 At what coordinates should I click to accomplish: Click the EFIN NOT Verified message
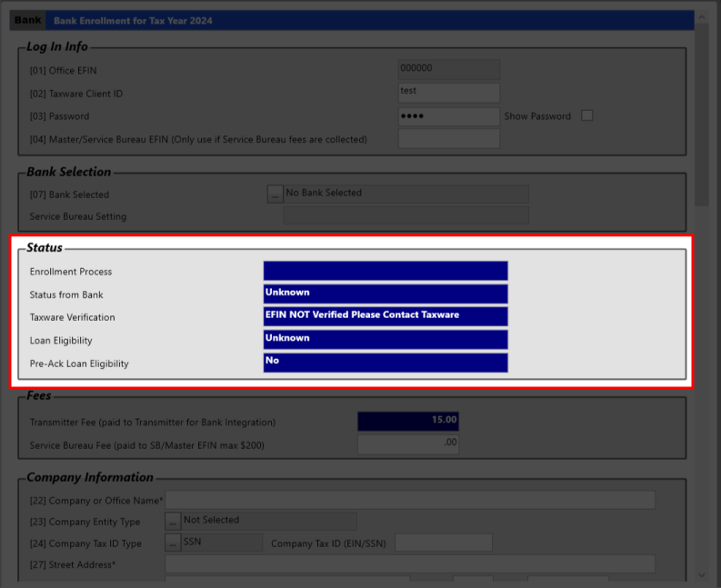[386, 316]
